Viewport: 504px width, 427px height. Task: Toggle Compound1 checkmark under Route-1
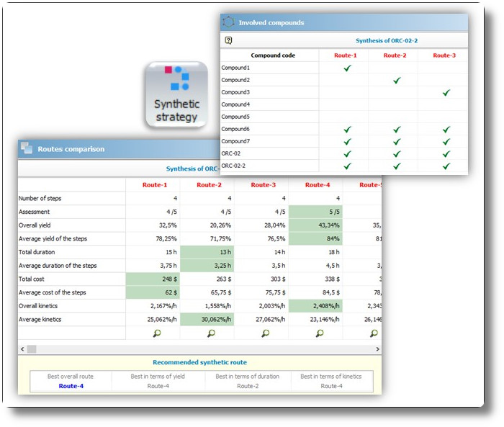pyautogui.click(x=347, y=68)
